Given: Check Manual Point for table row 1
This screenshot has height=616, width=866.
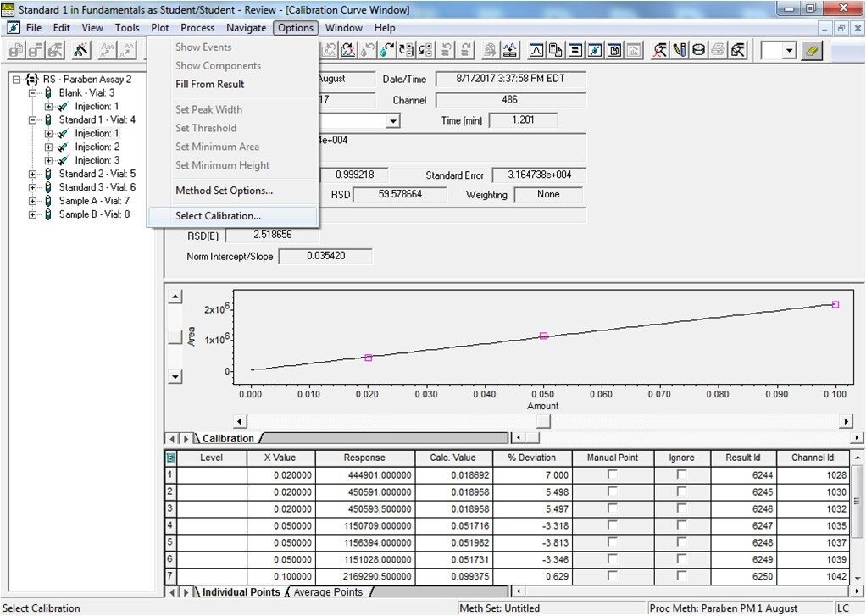Looking at the screenshot, I should pyautogui.click(x=613, y=474).
